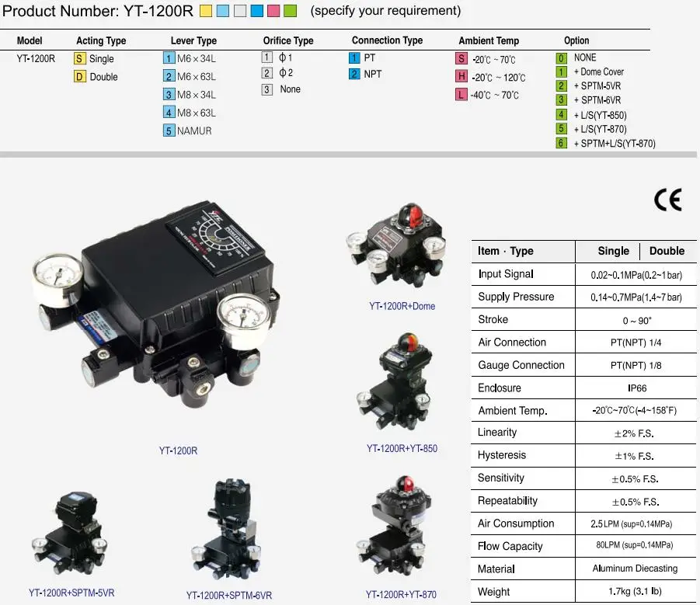Open the YT-1200R+SPTM-5VR product image
Screen dimensions: 700x605
click(71, 537)
